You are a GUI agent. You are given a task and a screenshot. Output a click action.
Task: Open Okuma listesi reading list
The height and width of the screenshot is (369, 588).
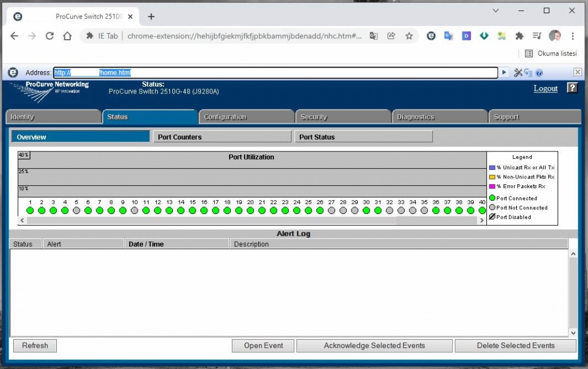pos(551,53)
